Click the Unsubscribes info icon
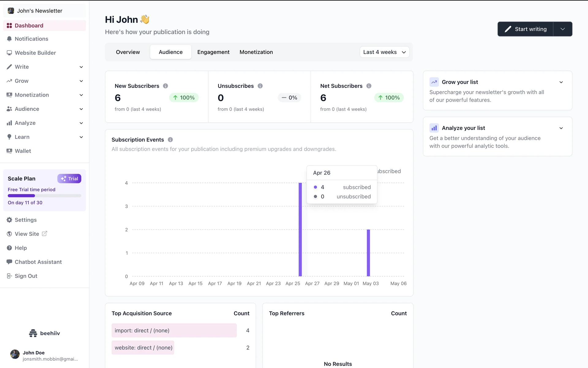Image resolution: width=588 pixels, height=368 pixels. (x=260, y=86)
